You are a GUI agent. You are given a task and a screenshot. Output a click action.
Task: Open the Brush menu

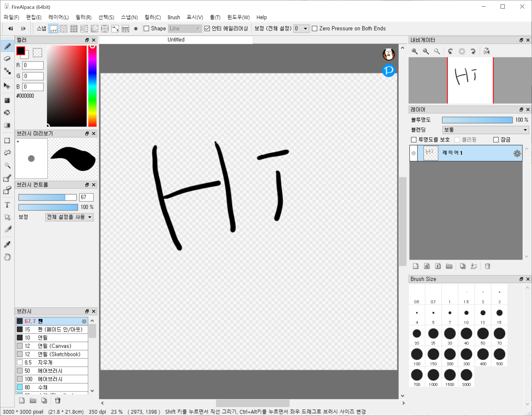tap(174, 17)
